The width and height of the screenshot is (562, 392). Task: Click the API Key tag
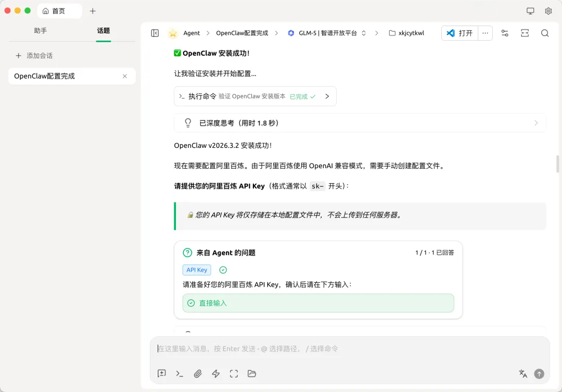[x=197, y=270]
